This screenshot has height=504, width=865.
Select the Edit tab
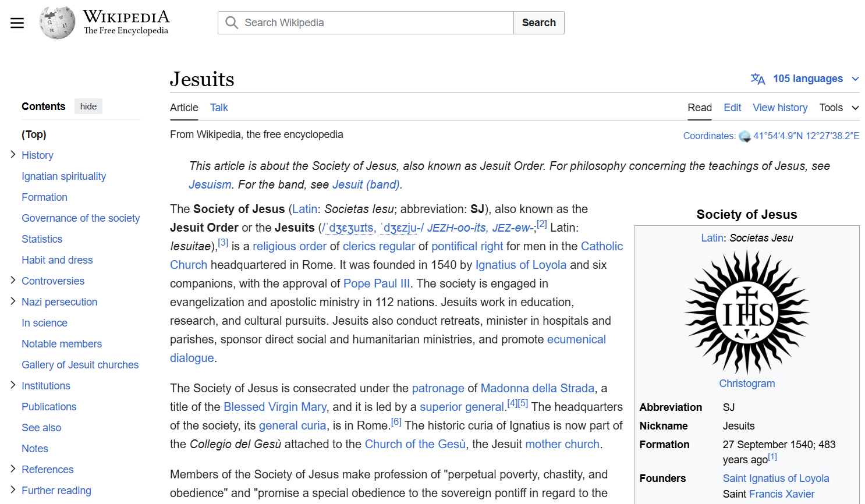pyautogui.click(x=732, y=108)
